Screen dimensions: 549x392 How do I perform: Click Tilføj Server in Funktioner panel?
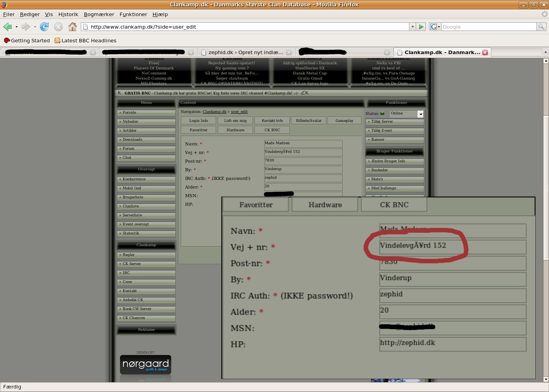395,122
